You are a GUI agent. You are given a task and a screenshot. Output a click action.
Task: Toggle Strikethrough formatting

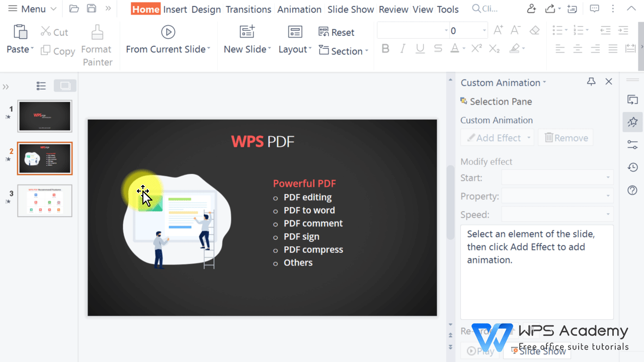click(438, 49)
